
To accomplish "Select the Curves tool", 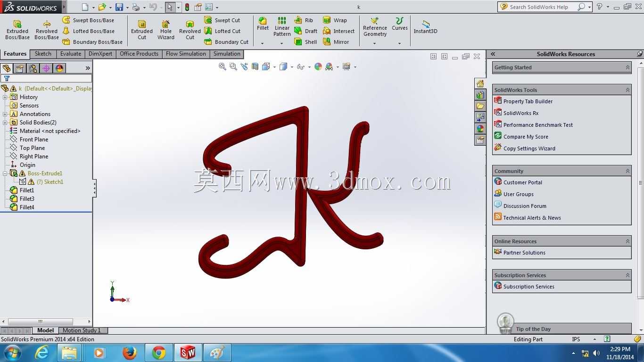I will (x=399, y=24).
